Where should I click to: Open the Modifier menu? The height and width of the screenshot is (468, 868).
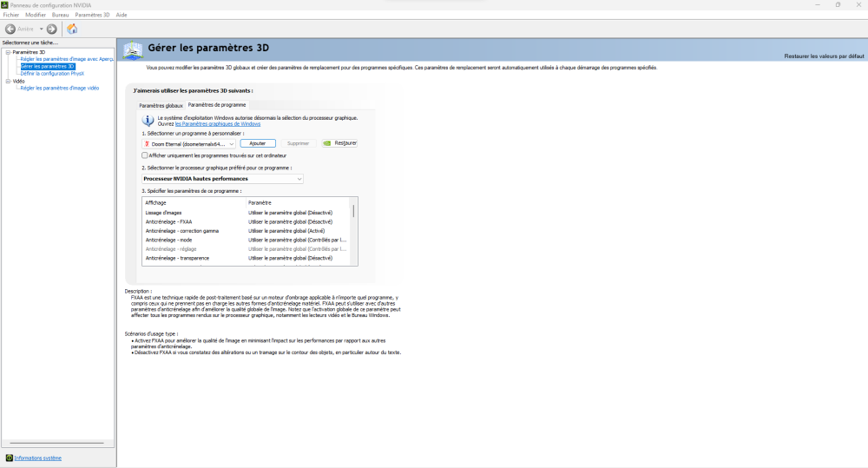click(x=36, y=15)
